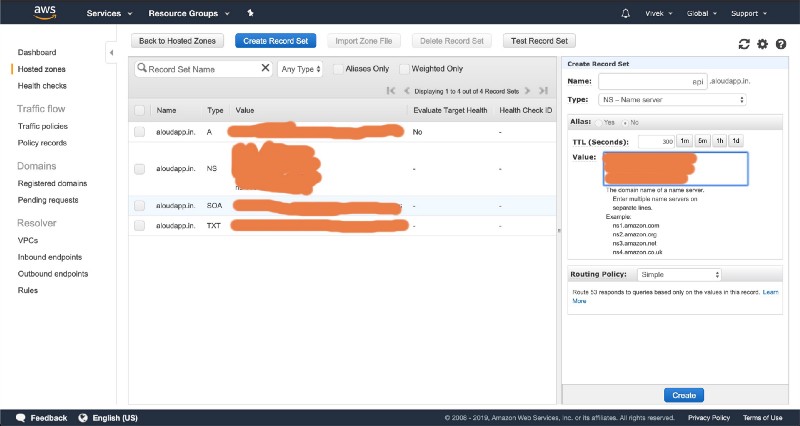Open the Terms of Use link
Screen dimensions: 800x426
762,418
